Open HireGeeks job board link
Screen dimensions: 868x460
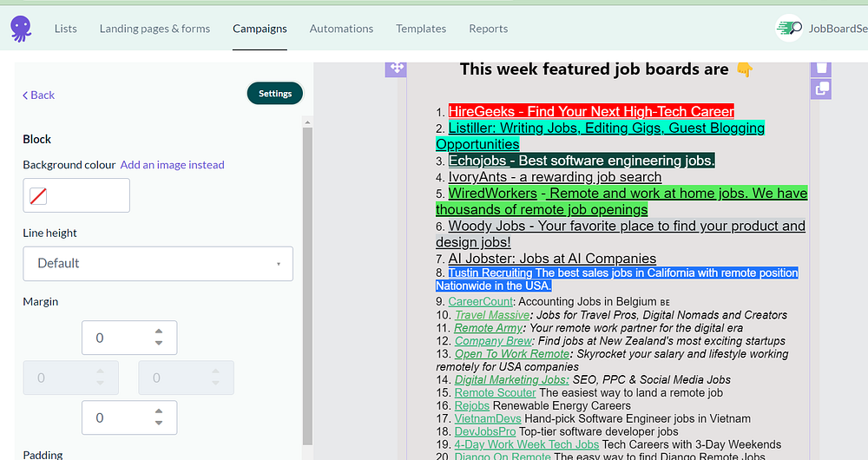point(591,112)
